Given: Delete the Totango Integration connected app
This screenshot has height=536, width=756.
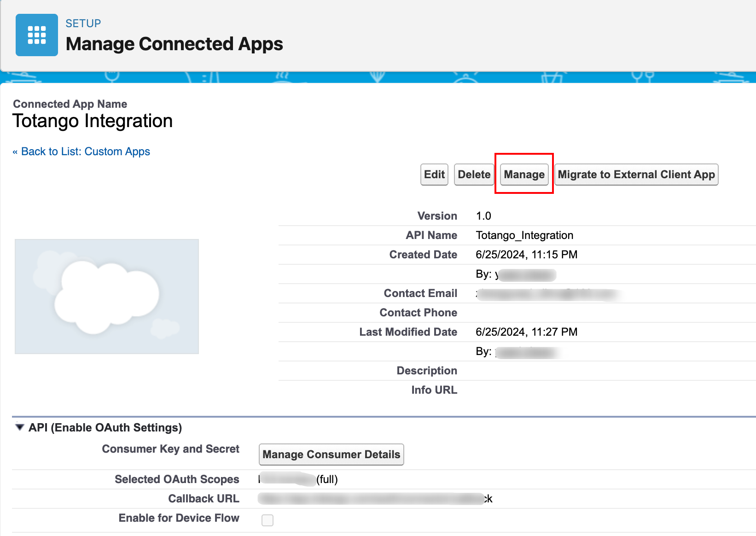Looking at the screenshot, I should tap(474, 175).
